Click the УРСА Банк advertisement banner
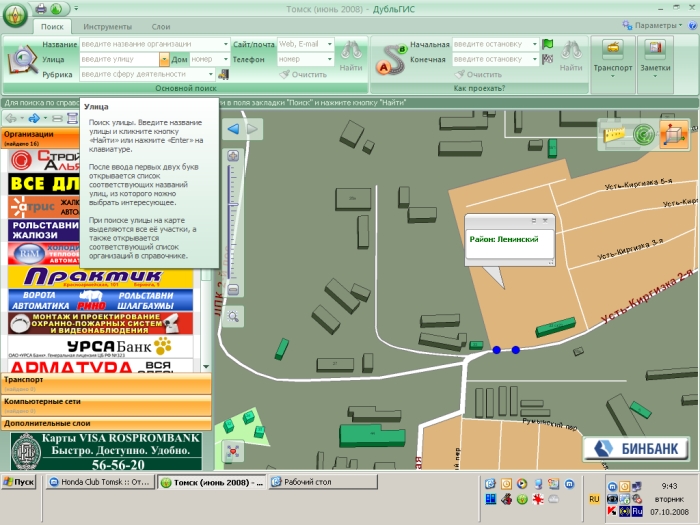This screenshot has width=700, height=525. pos(100,347)
